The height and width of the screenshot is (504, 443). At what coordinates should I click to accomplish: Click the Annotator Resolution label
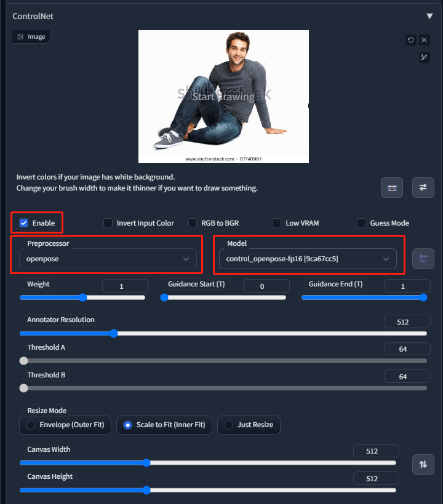tap(61, 320)
